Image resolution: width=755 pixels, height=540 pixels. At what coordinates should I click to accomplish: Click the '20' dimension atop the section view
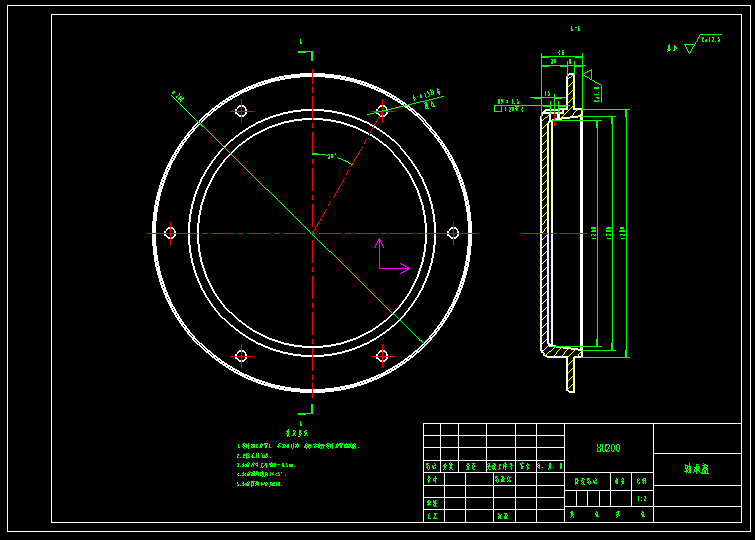[553, 62]
